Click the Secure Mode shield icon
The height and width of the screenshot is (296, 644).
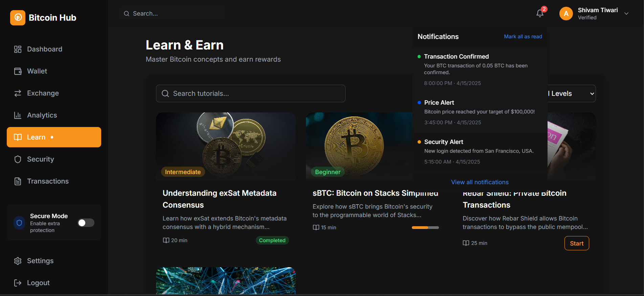click(19, 223)
